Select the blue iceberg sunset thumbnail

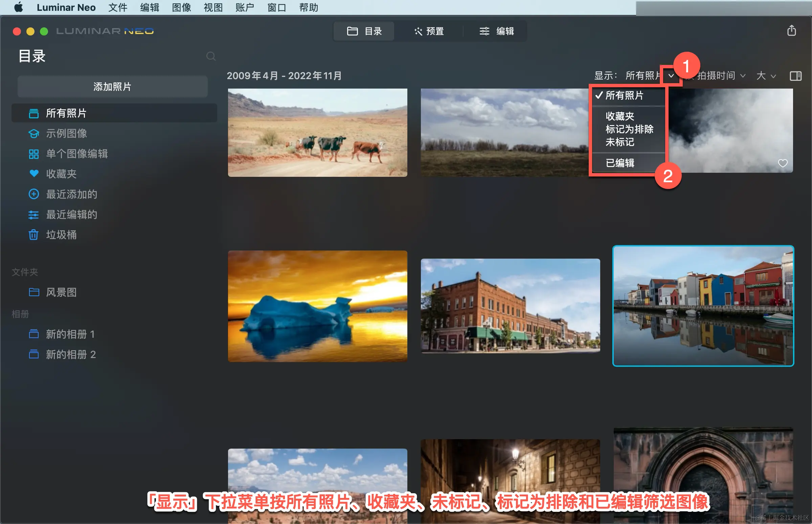(317, 306)
